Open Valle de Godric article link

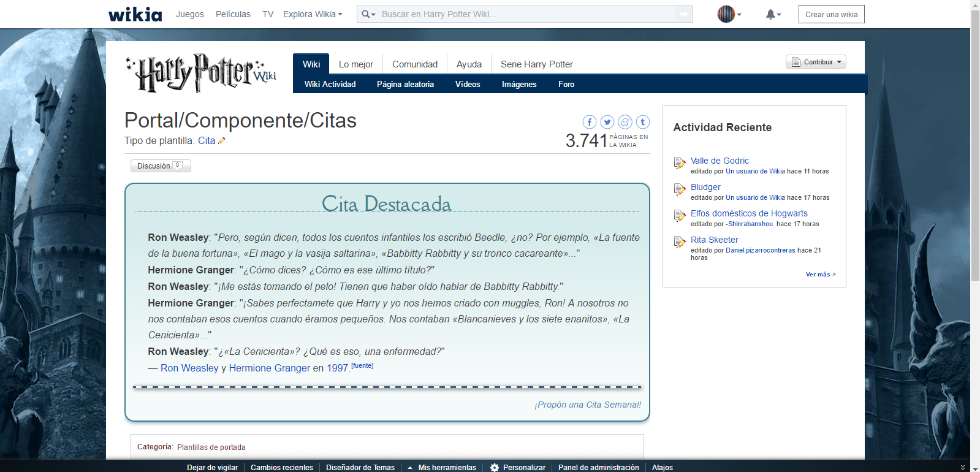click(720, 161)
